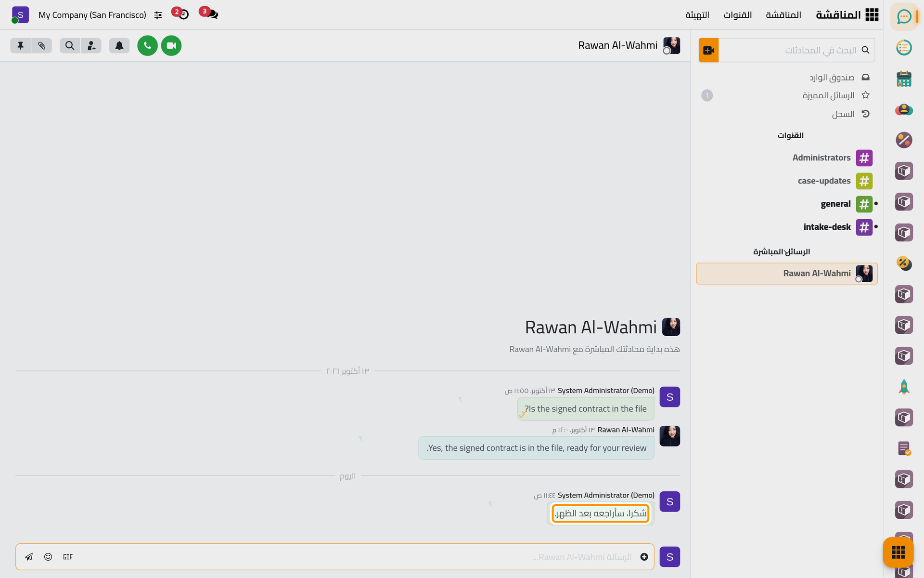The image size is (924, 578).
Task: Open the Discuss app icon in sidebar
Action: [x=904, y=17]
